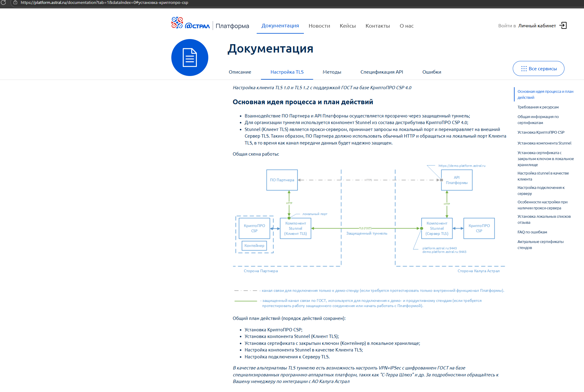Viewport: 584px width, 392px height.
Task: Click the Astral logo icon
Action: (177, 23)
